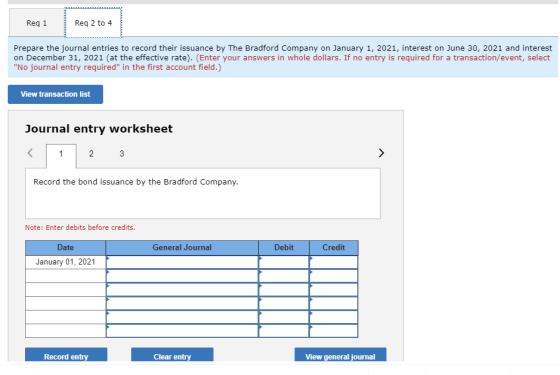Click the Debit column header
560x375 pixels.
(x=284, y=248)
